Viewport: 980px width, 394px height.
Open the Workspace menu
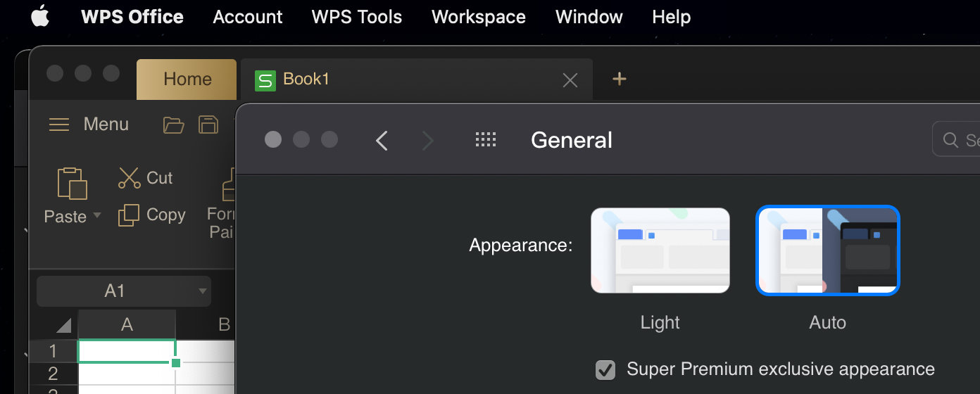[479, 17]
